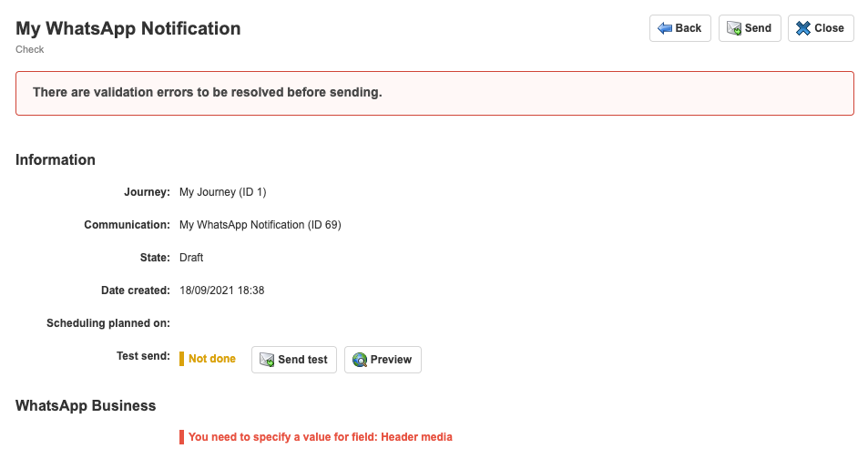Select the validation errors alert banner
868x469 pixels.
pyautogui.click(x=434, y=93)
